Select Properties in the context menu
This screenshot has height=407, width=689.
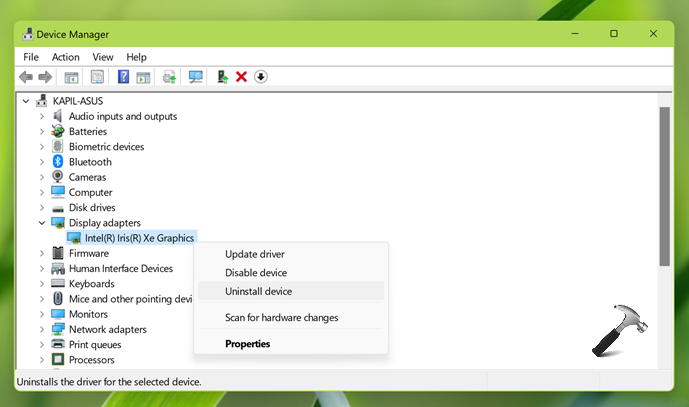247,344
